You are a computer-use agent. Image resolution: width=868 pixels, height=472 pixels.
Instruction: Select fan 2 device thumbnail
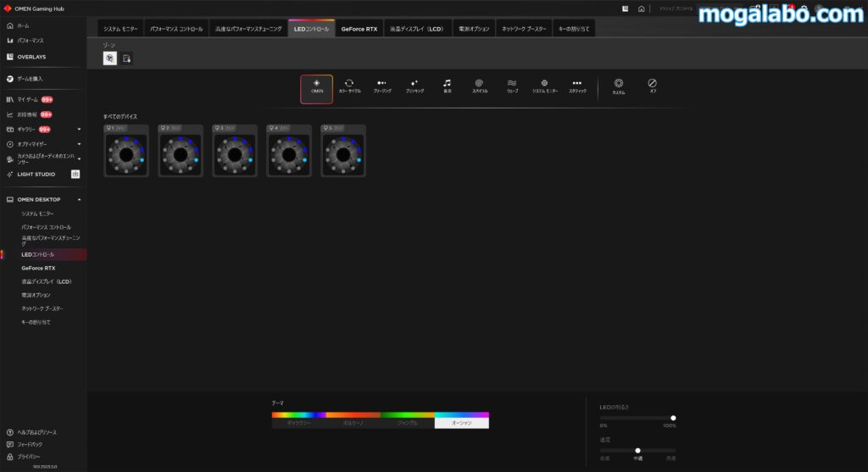[181, 151]
